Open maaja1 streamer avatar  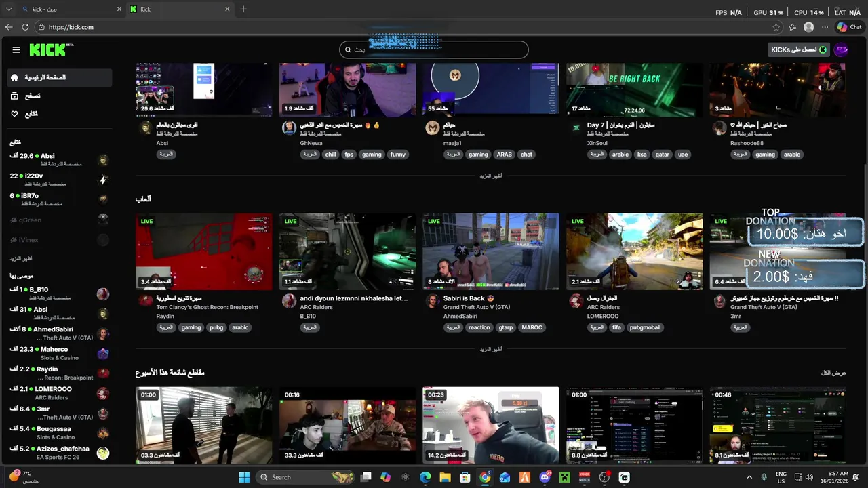click(x=433, y=128)
